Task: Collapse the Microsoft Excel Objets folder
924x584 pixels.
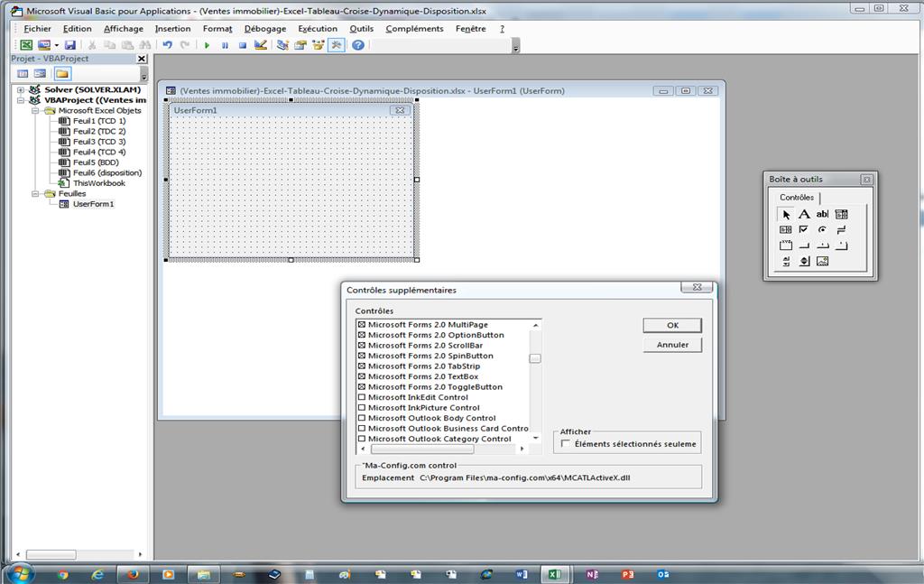Action: [35, 111]
